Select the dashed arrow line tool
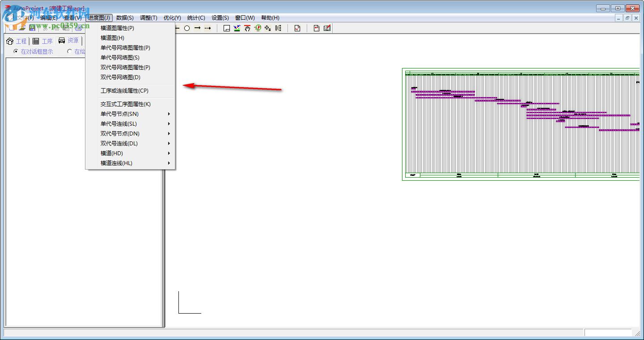Image resolution: width=644 pixels, height=340 pixels. click(x=208, y=28)
